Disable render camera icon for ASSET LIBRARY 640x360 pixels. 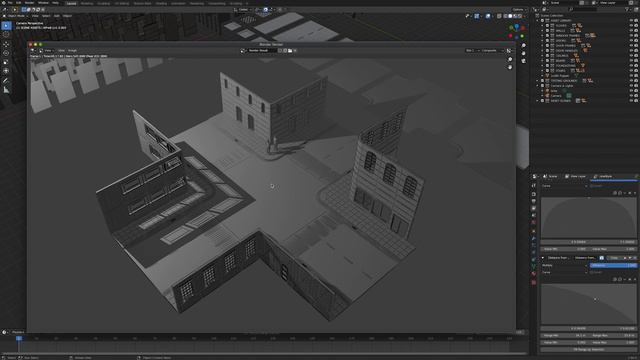pyautogui.click(x=636, y=20)
